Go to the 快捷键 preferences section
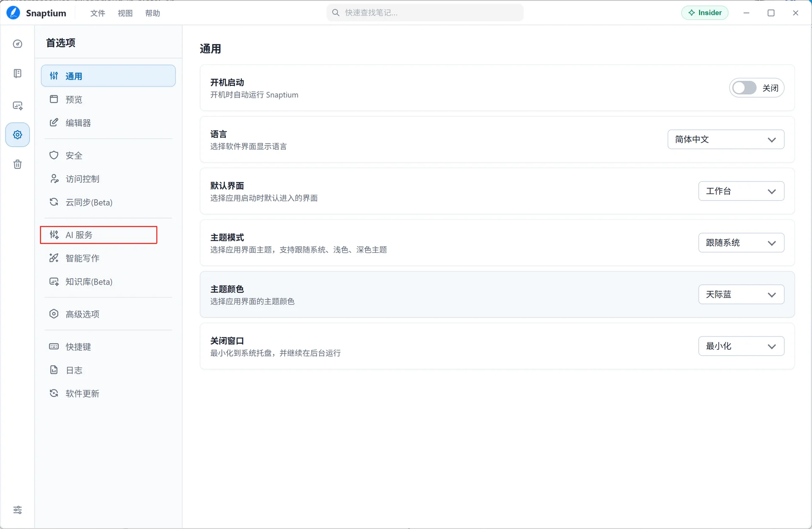 pos(108,346)
